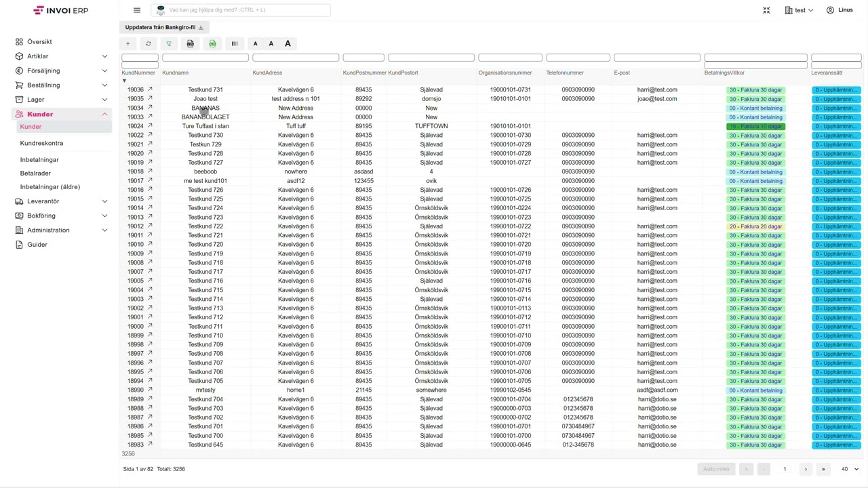Select the medium font size A

click(x=271, y=44)
